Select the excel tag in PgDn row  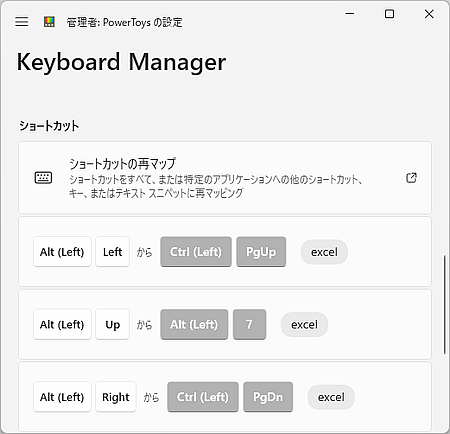click(331, 397)
